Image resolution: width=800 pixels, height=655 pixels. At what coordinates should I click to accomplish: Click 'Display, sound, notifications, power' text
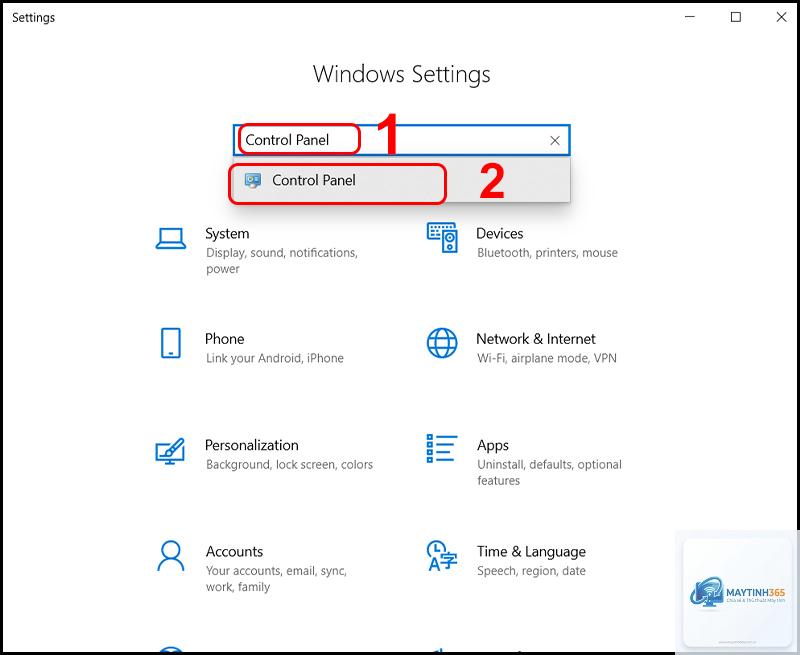(282, 261)
